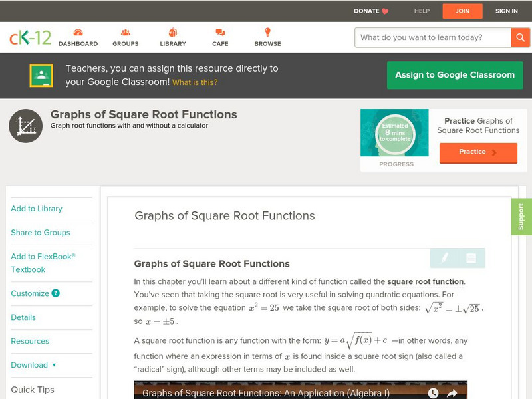This screenshot has width=532, height=399.
Task: Select the pencil highlight tool icon
Action: pos(444,258)
